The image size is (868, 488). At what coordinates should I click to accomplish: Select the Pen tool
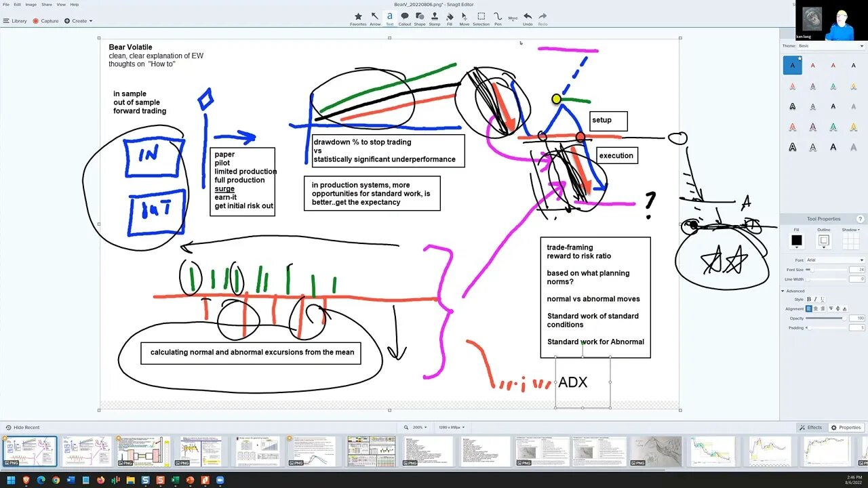pyautogui.click(x=498, y=18)
